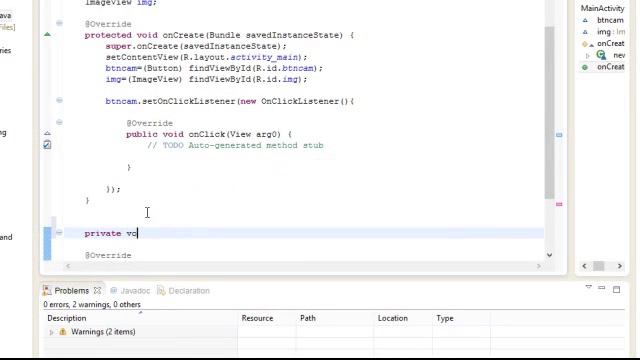
Task: Click the 'Warnings (2 items)' label
Action: pos(103,332)
